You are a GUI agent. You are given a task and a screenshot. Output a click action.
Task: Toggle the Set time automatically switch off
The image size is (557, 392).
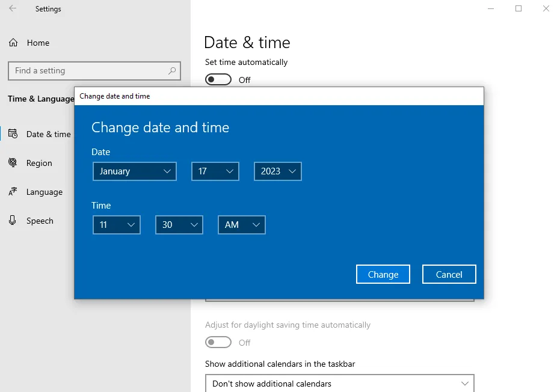pyautogui.click(x=218, y=79)
